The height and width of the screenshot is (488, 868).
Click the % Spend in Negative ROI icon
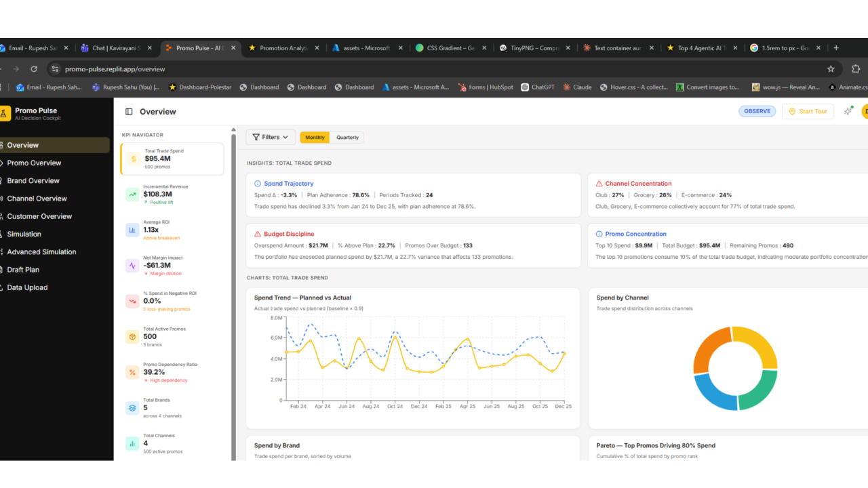click(132, 301)
